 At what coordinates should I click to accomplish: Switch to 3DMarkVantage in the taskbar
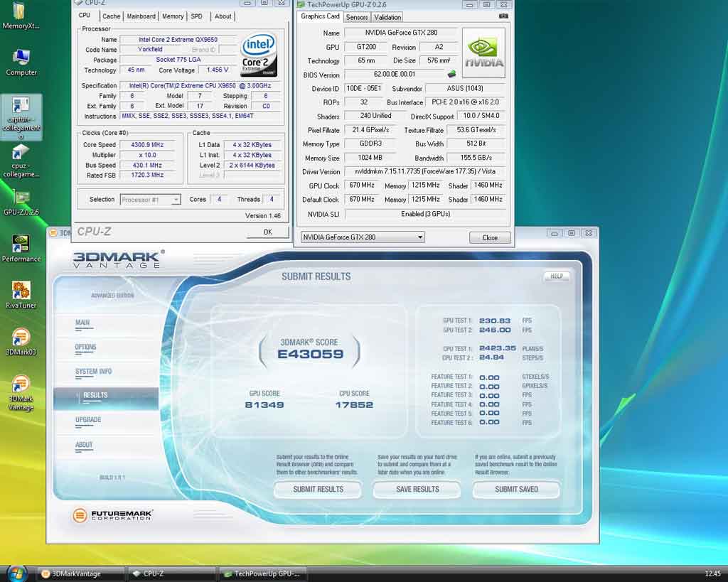point(80,574)
